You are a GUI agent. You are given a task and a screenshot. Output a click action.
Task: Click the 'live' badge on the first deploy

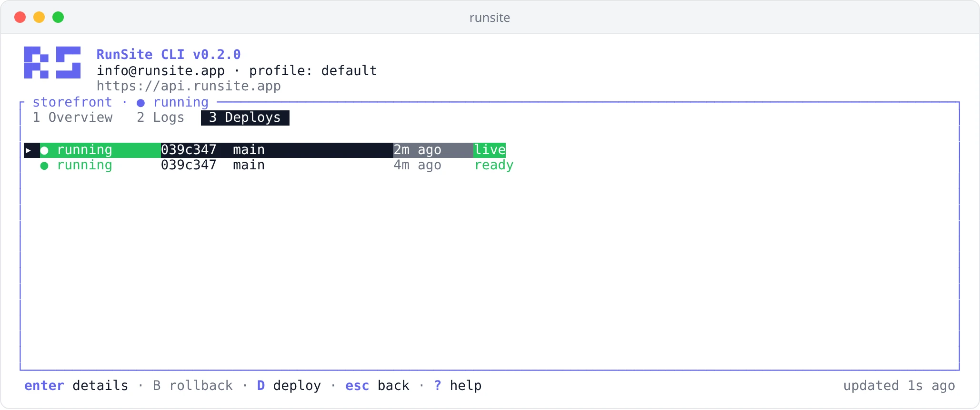click(x=490, y=150)
